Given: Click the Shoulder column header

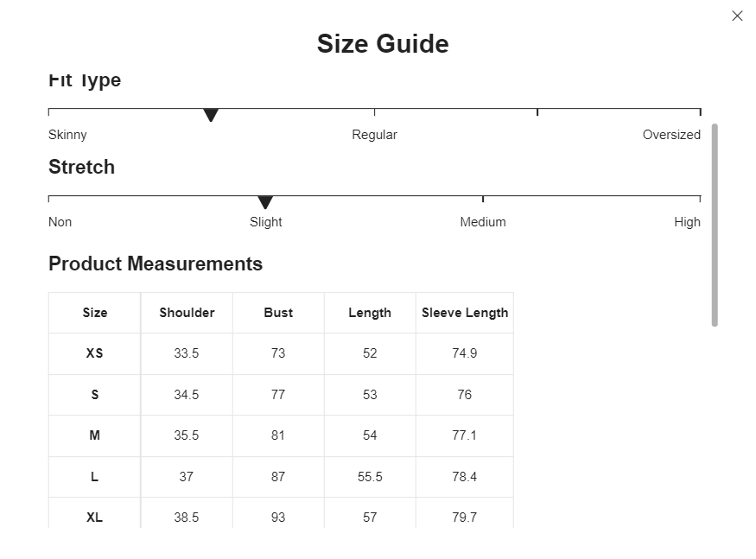Looking at the screenshot, I should 187,313.
